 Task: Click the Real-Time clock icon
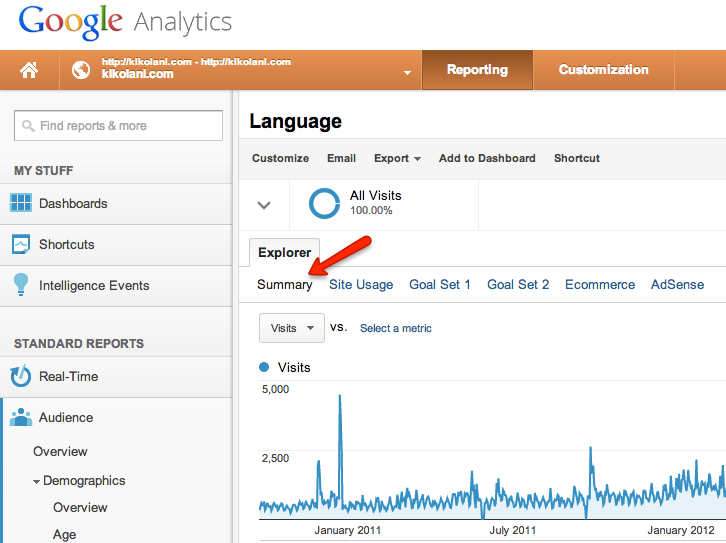pos(21,377)
